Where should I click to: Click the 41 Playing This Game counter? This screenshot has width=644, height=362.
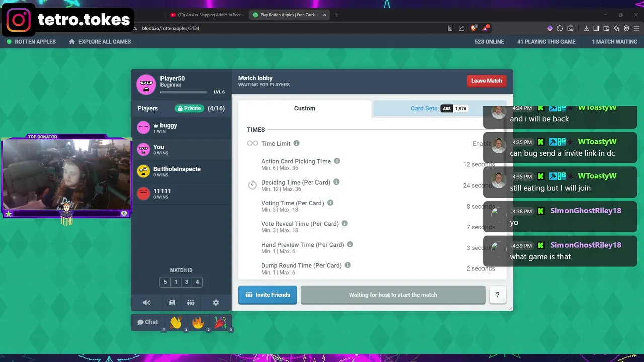coord(546,42)
